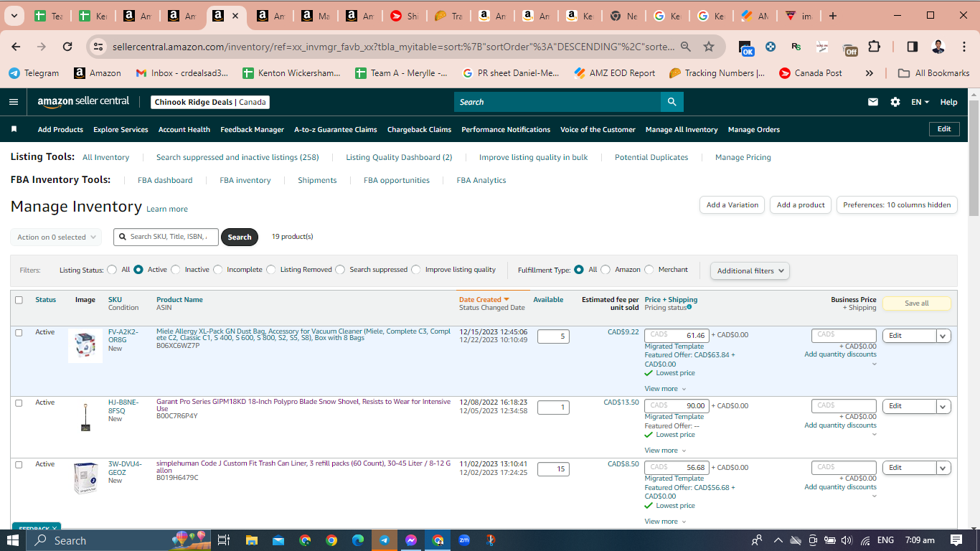
Task: Check the select-all checkbox in table header
Action: tap(19, 300)
